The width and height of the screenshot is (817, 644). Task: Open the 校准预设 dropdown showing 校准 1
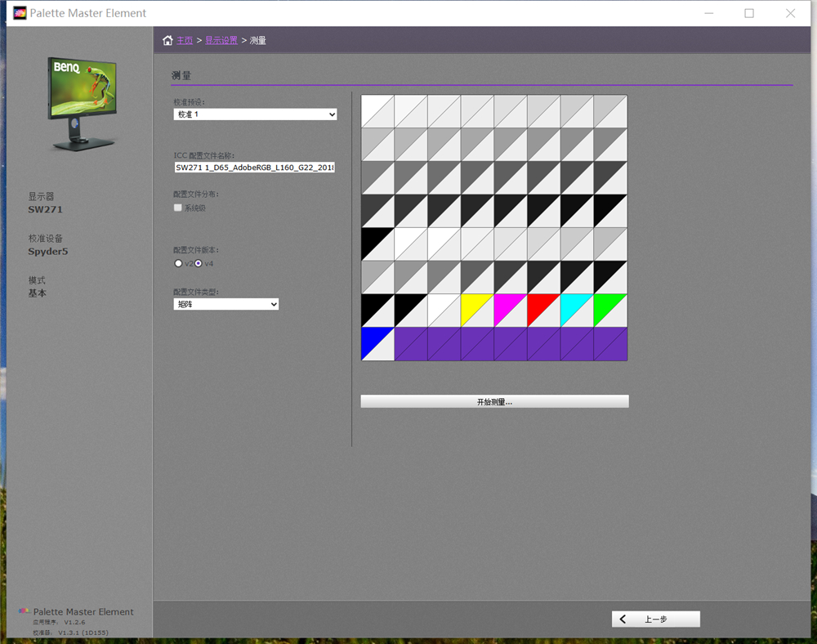[255, 115]
